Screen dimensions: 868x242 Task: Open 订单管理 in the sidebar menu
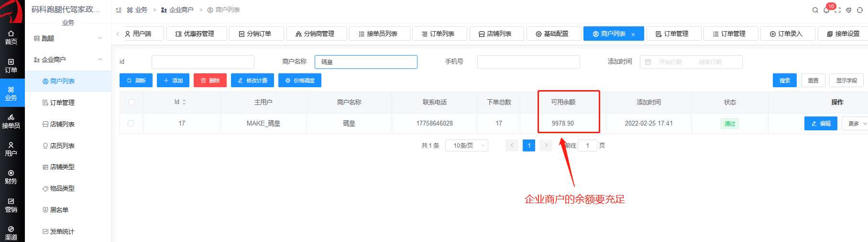[68, 103]
